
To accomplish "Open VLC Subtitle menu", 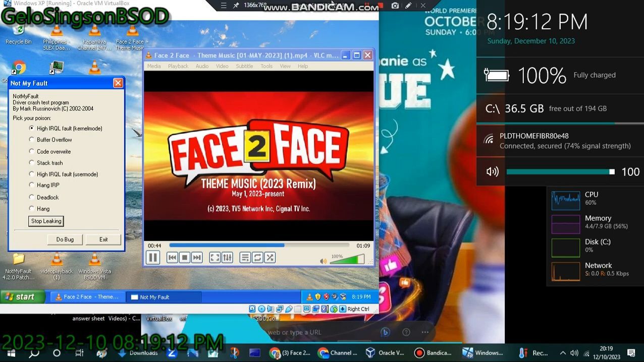I will tap(245, 66).
